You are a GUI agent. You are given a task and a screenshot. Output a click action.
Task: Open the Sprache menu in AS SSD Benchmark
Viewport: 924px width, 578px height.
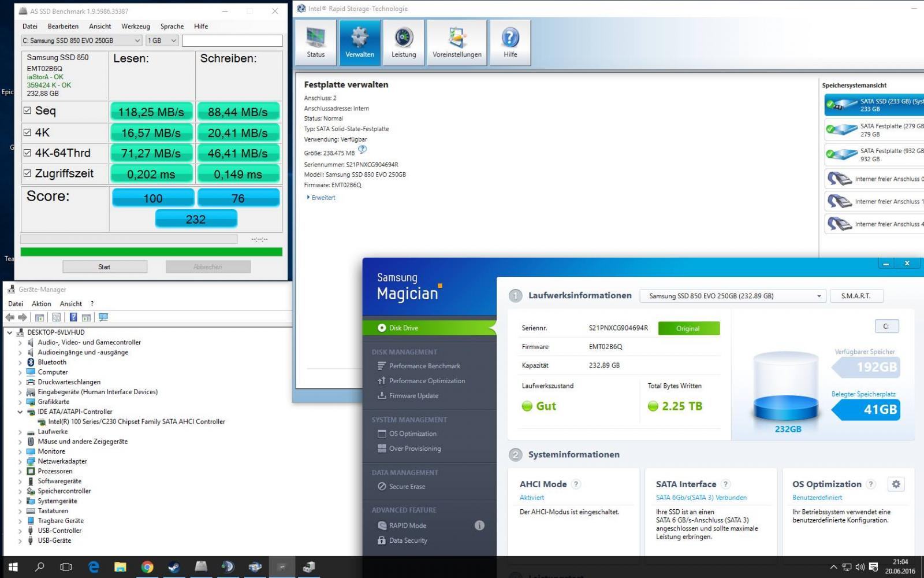172,27
